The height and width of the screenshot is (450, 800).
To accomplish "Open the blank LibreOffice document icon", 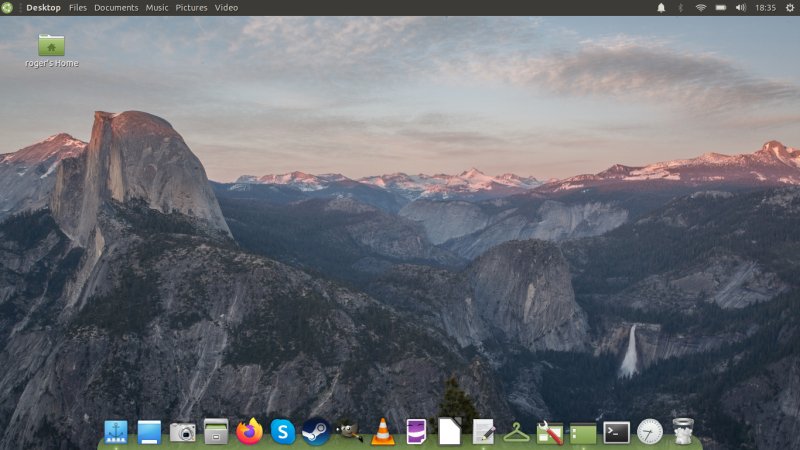I will tap(449, 432).
